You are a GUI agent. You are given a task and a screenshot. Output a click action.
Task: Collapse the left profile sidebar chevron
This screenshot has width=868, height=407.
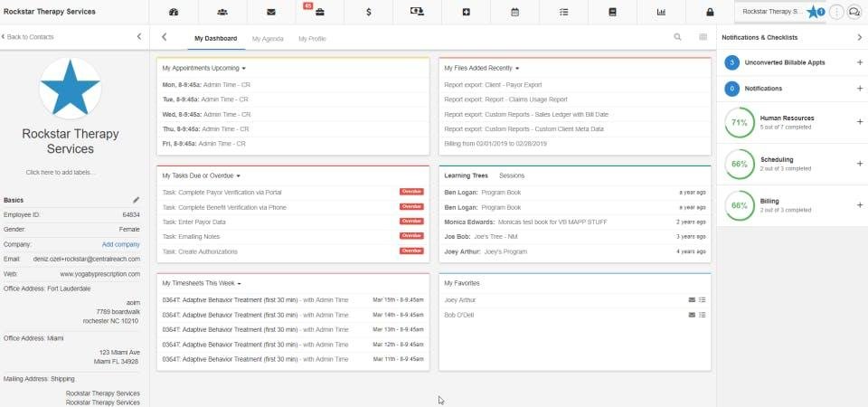click(x=139, y=36)
